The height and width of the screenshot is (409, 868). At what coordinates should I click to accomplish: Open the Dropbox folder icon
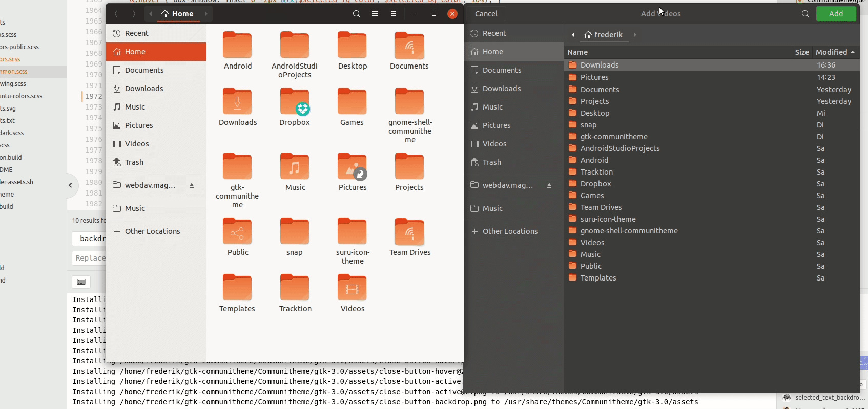click(295, 101)
